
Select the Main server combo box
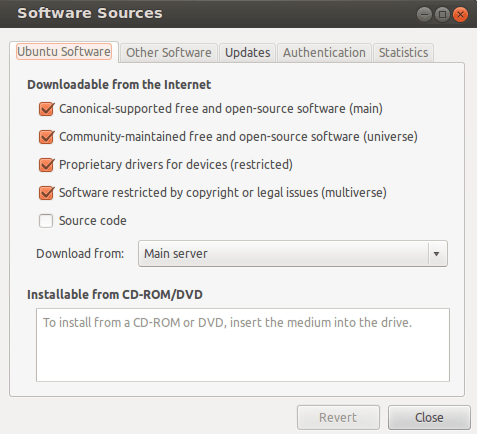click(x=293, y=254)
